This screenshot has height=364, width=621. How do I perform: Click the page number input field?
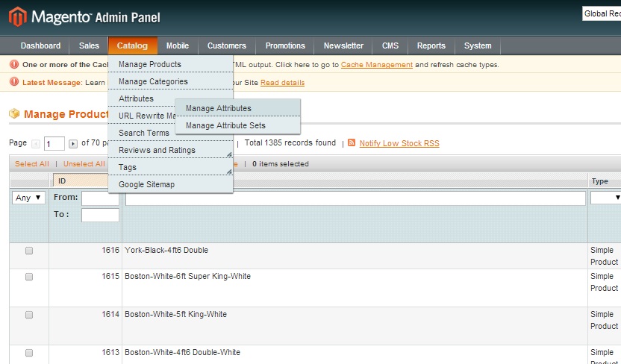coord(54,143)
